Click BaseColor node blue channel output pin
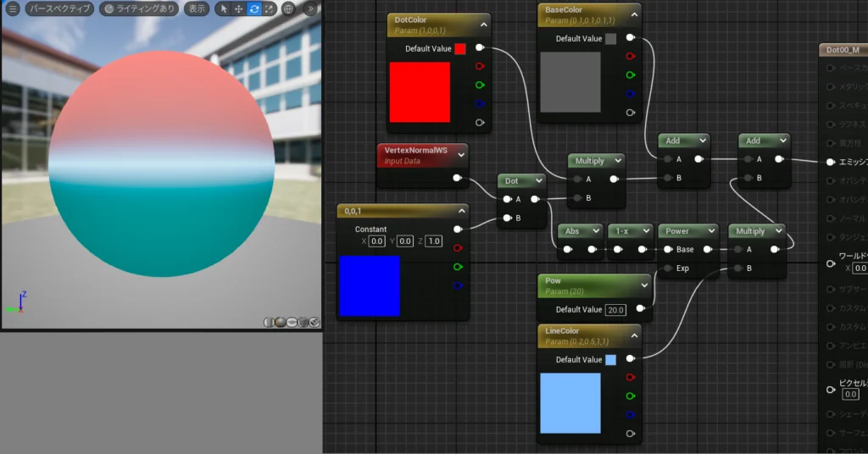Image resolution: width=868 pixels, height=454 pixels. [630, 94]
